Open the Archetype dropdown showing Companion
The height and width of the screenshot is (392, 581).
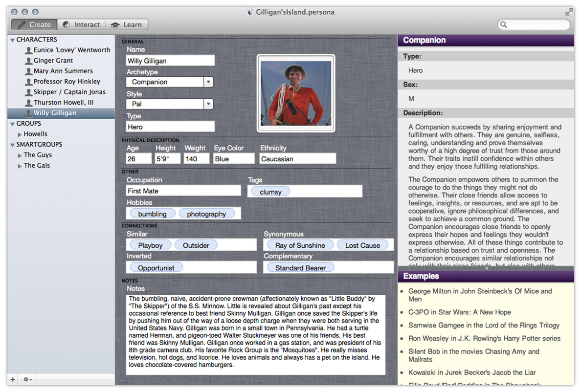tap(208, 82)
